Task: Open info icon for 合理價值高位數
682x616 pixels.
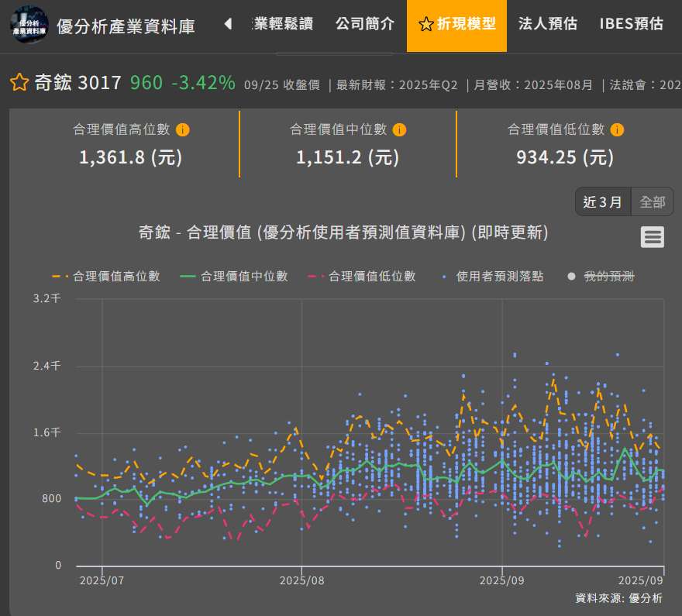Action: point(183,130)
